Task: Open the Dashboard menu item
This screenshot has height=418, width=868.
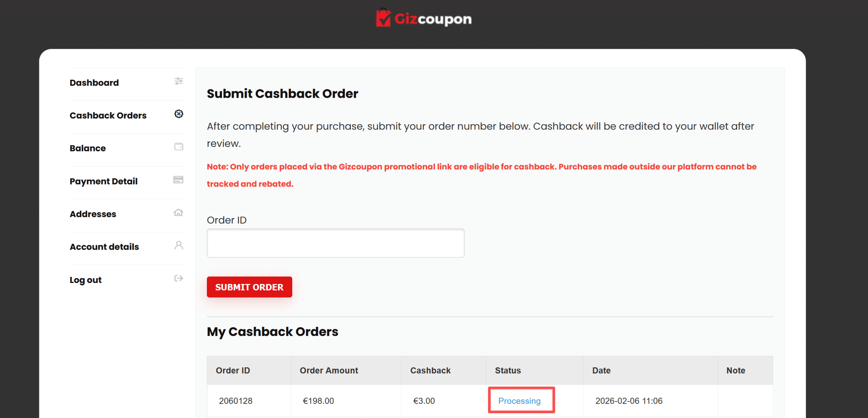Action: pos(94,83)
